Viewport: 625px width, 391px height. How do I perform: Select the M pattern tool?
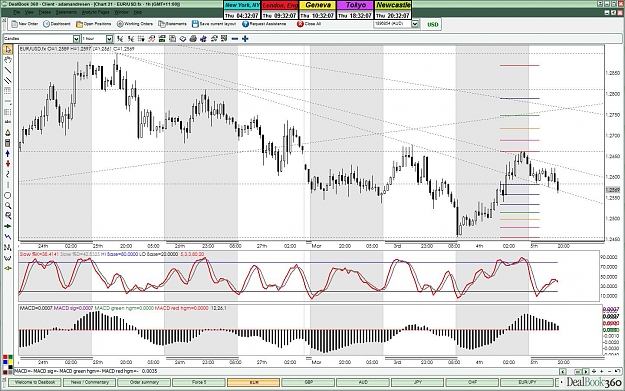coord(8,248)
